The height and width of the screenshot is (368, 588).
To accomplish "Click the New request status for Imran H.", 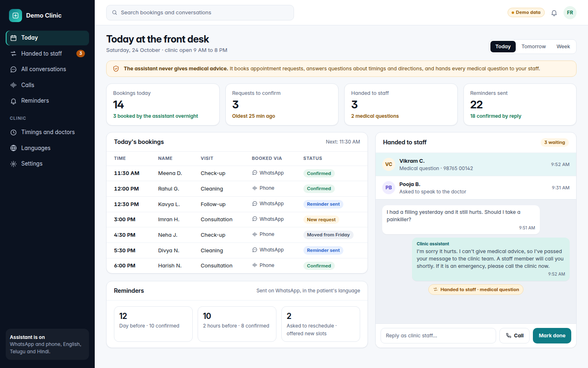I will [x=321, y=220].
